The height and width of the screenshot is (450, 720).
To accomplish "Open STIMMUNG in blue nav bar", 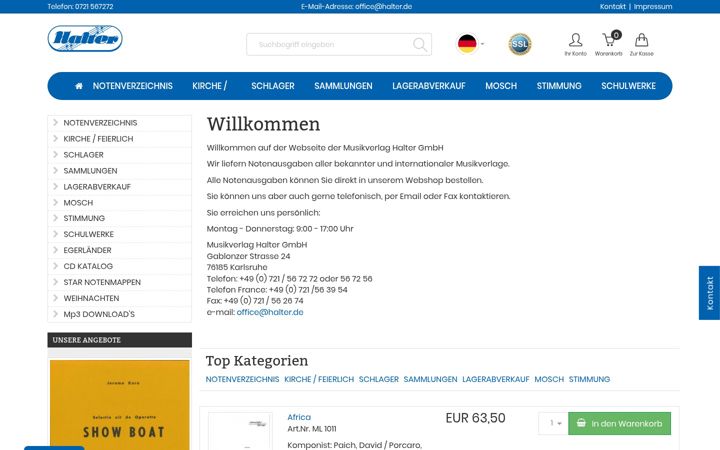I will [x=559, y=86].
